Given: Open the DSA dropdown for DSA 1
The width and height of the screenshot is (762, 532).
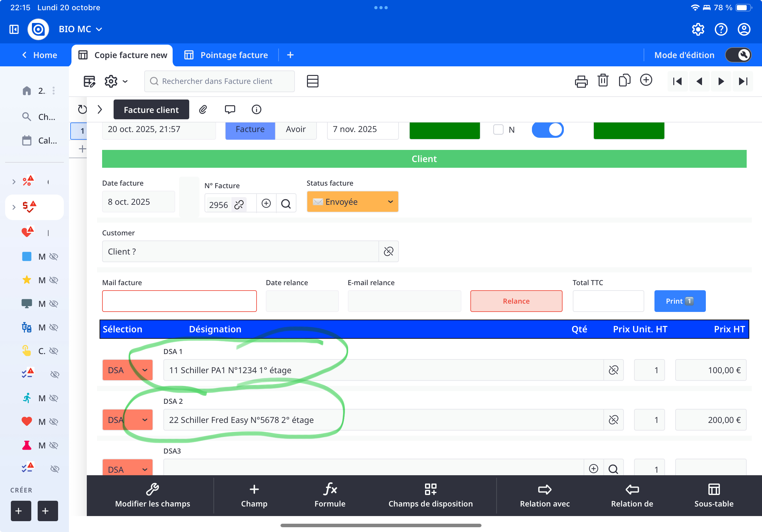Looking at the screenshot, I should click(127, 370).
